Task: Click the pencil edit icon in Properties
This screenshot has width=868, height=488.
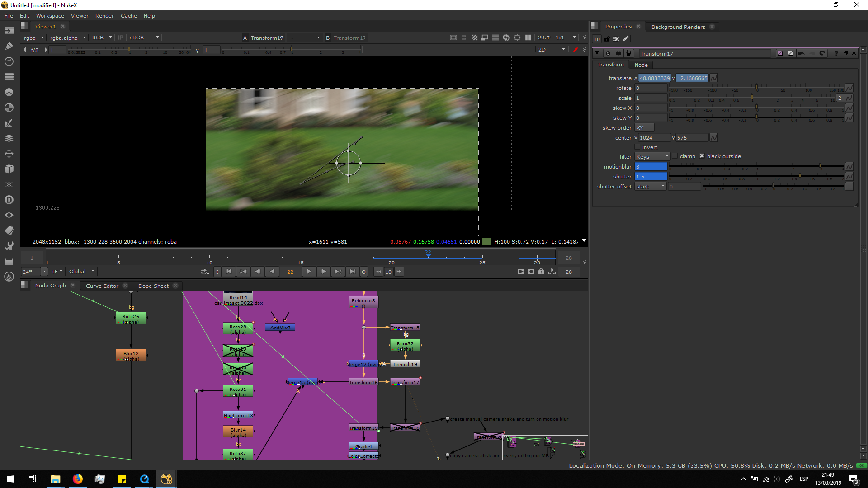Action: pyautogui.click(x=626, y=39)
